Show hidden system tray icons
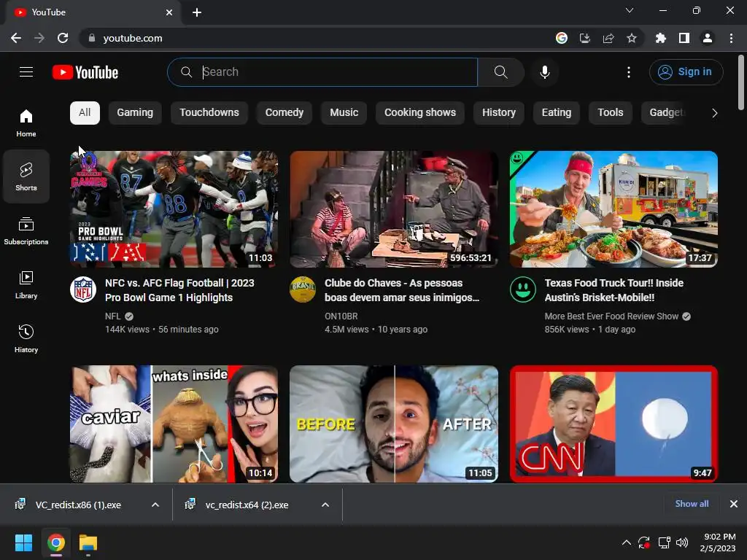 (627, 542)
